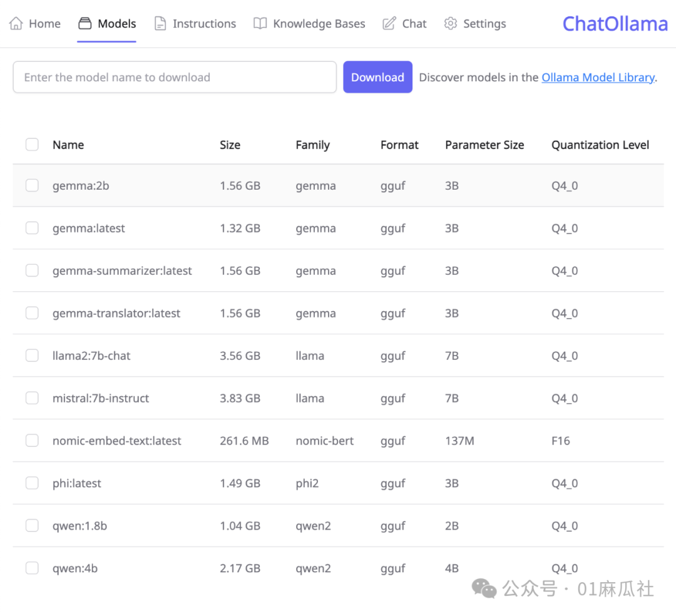Tick the checkbox for nomic-embed-text:latest
Screen dimensions: 676x616
(32, 441)
